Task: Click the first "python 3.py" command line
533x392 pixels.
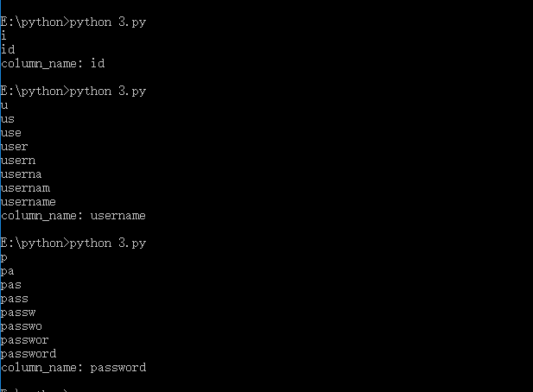Action: coord(73,22)
